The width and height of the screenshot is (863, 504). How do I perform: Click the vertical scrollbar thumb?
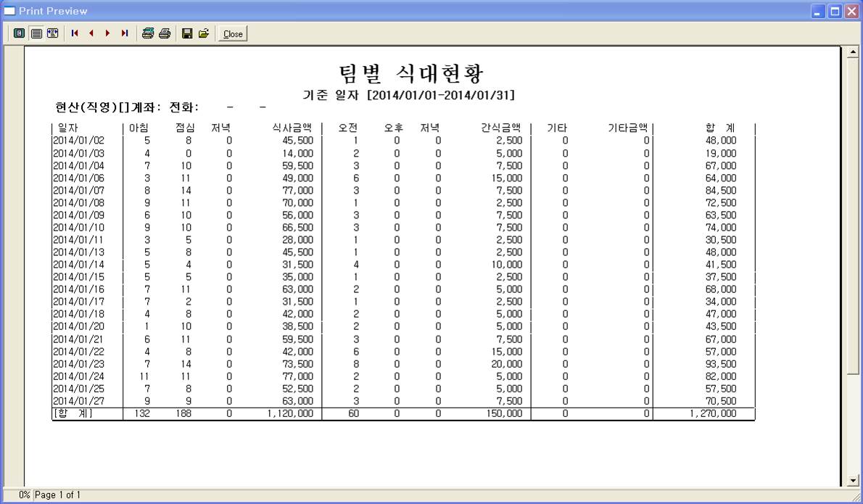[x=853, y=216]
